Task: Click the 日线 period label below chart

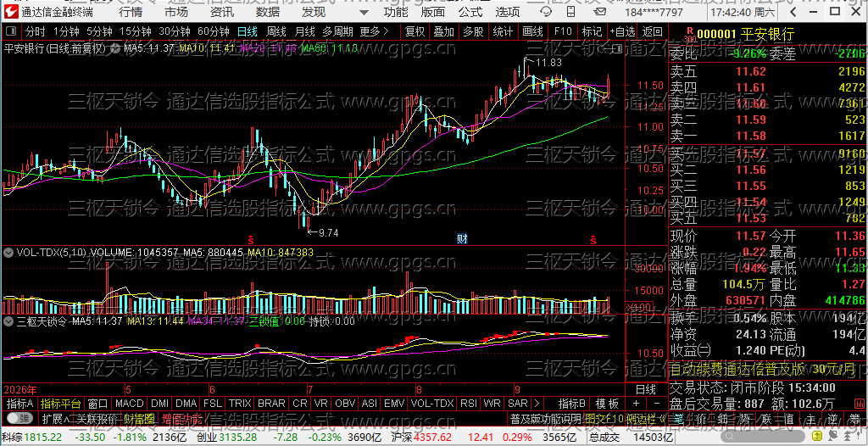Action: [x=645, y=389]
